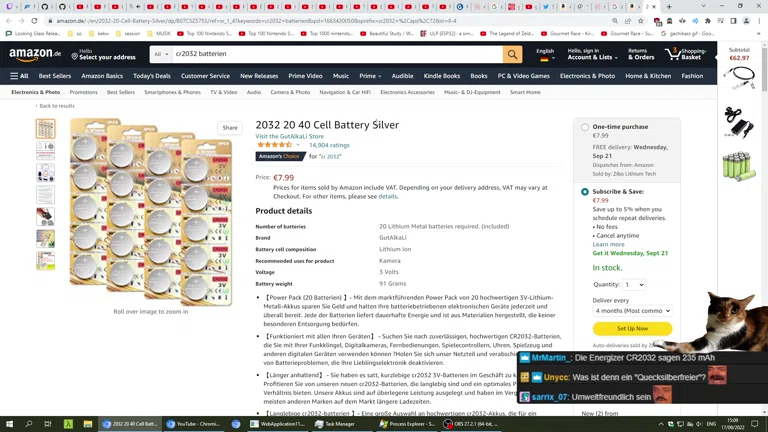The image size is (768, 432).
Task: Select the first product thumbnail image
Action: click(46, 129)
